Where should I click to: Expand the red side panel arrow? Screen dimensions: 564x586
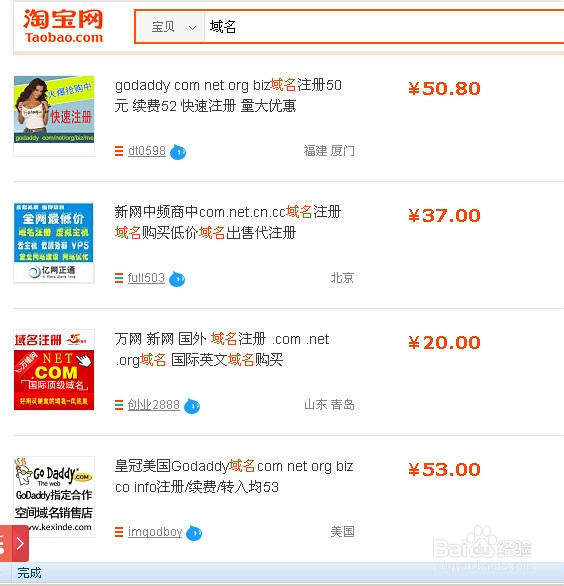(20, 543)
